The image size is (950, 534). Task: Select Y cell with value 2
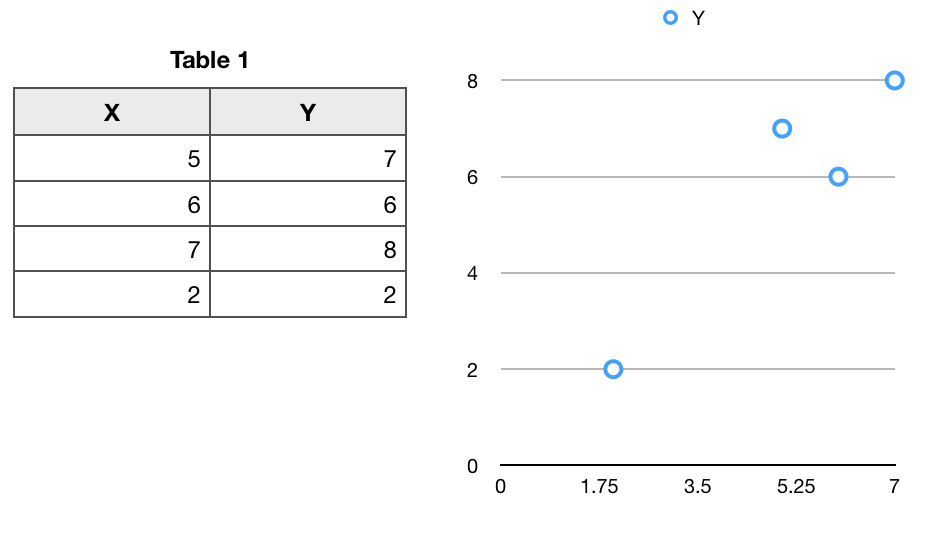(x=308, y=294)
